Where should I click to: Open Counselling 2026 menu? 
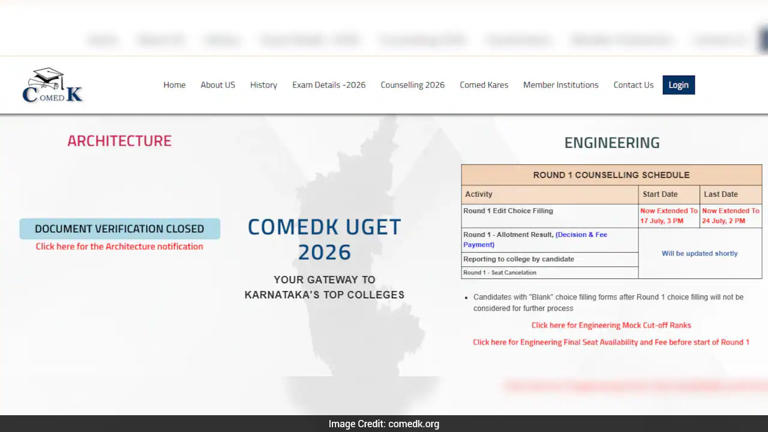[x=412, y=85]
